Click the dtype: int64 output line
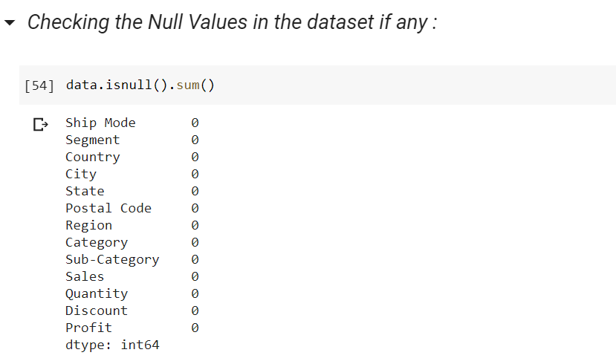 click(112, 345)
